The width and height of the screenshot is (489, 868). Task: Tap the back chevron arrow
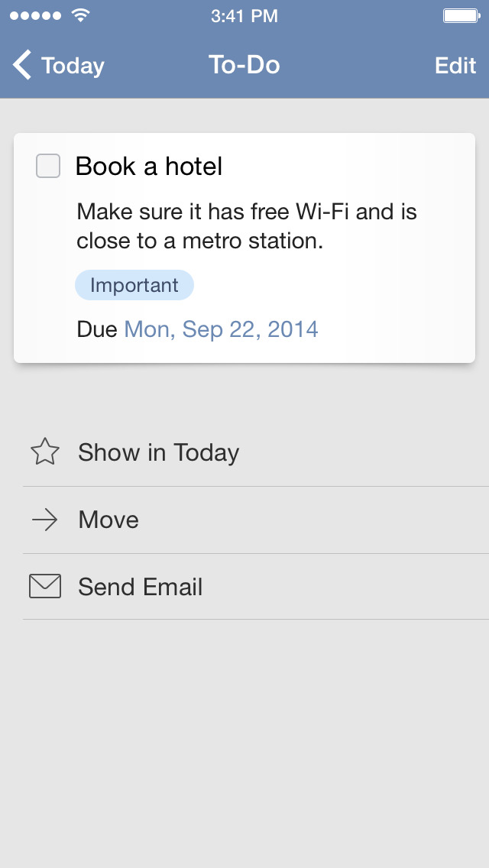point(22,66)
